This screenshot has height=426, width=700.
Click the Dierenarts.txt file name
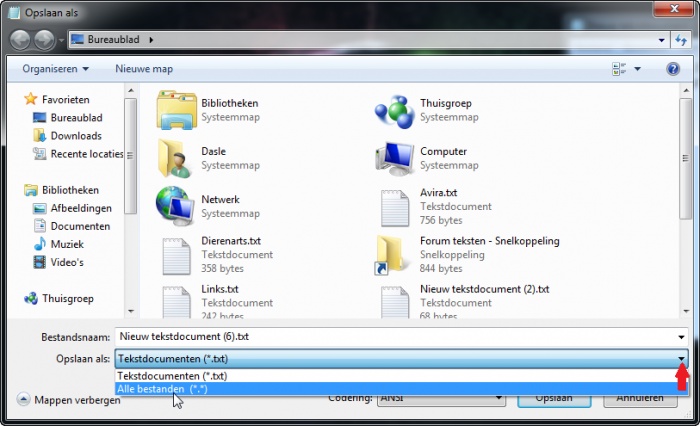point(231,241)
